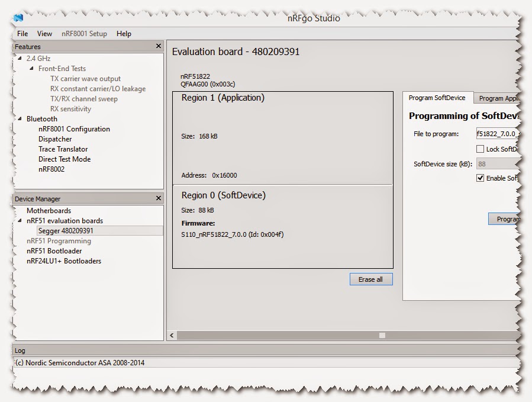Click the nRFgo Studio app logo icon
The width and height of the screenshot is (532, 402).
click(18, 18)
